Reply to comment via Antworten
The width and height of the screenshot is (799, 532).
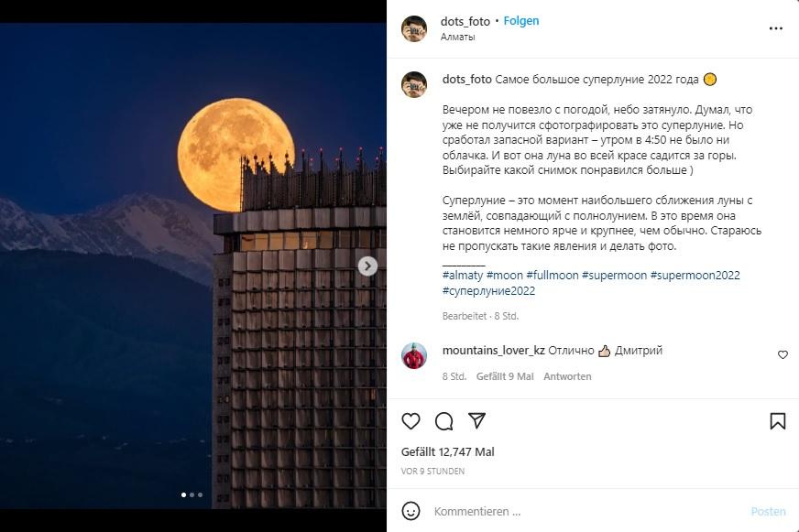click(567, 376)
